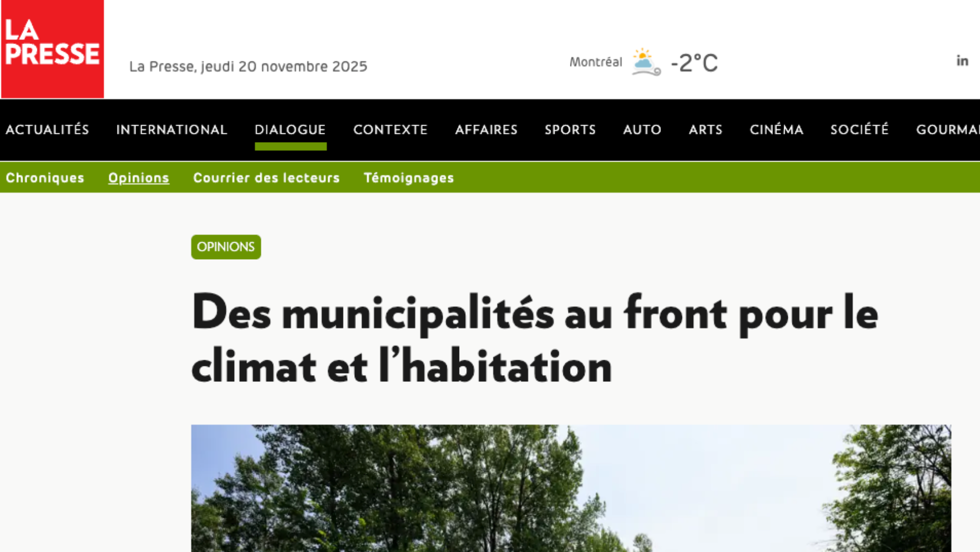This screenshot has height=552, width=980.
Task: Open the Sports section
Action: click(x=570, y=129)
